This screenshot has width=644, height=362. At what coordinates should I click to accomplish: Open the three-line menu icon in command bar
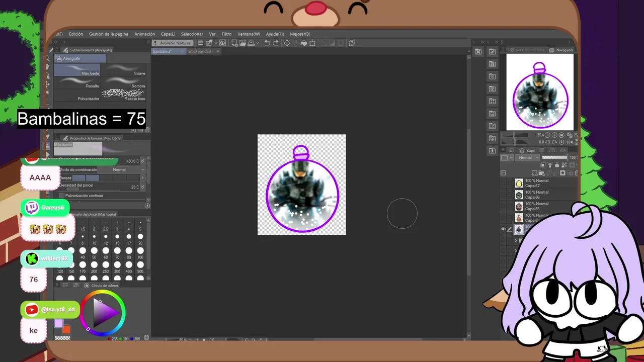tap(201, 43)
